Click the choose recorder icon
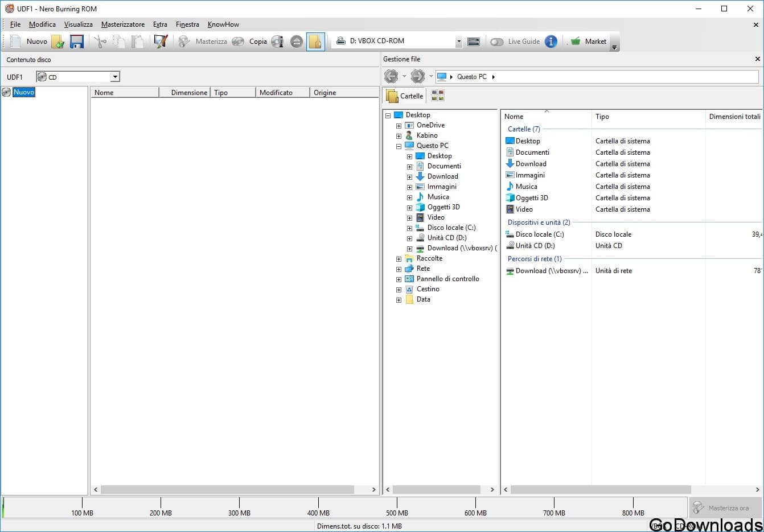 pyautogui.click(x=473, y=42)
